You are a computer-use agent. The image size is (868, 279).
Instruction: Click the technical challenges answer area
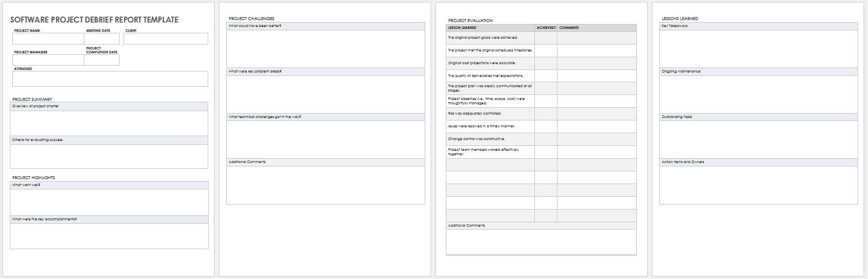click(325, 139)
